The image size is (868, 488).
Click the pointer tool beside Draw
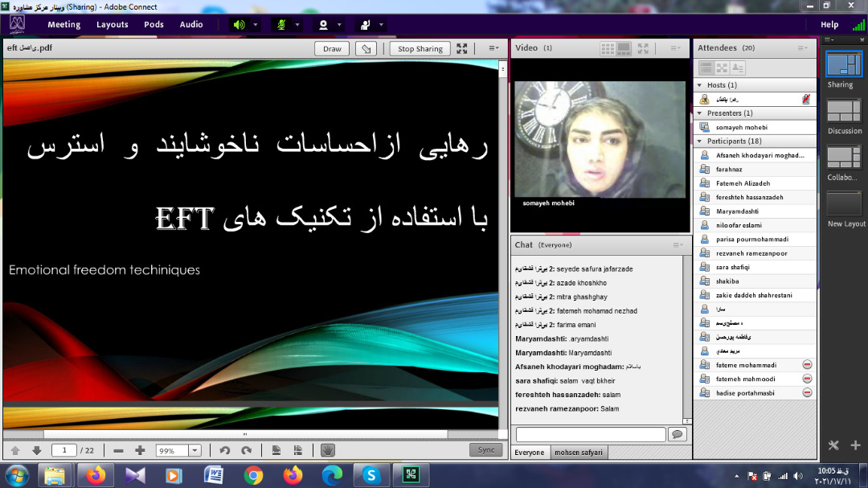[x=366, y=48]
